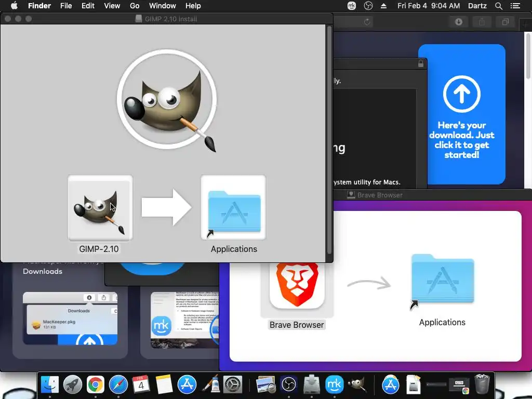Open Launchpad from the Dock
This screenshot has height=399, width=532.
pyautogui.click(x=73, y=385)
